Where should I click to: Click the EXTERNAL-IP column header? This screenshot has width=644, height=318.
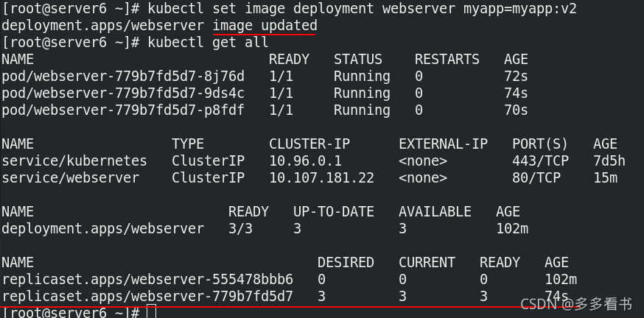pyautogui.click(x=443, y=144)
